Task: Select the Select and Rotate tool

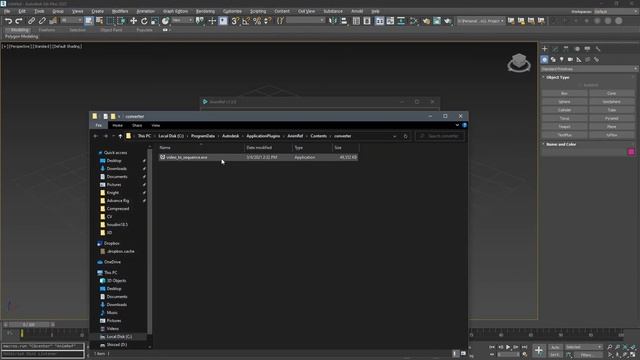Action: [144, 21]
